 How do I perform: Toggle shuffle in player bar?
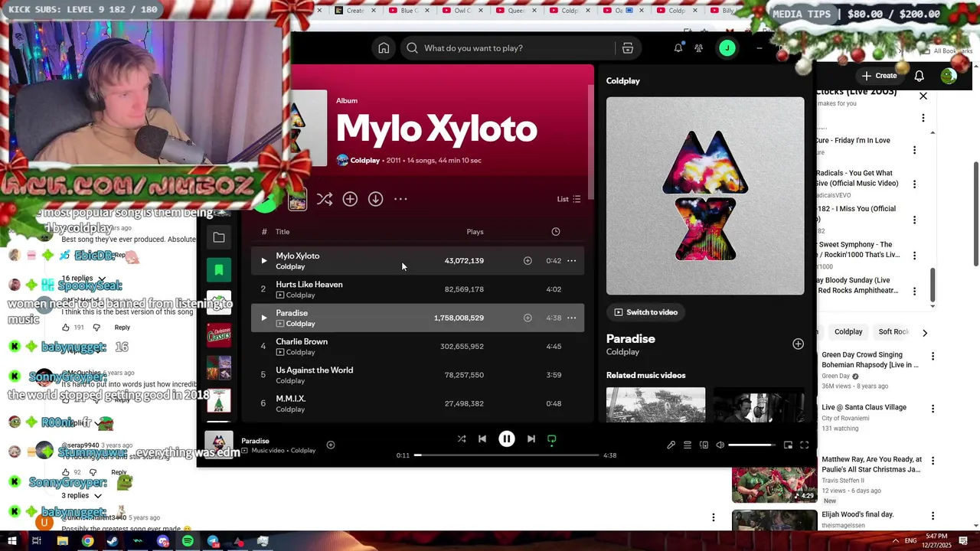462,439
